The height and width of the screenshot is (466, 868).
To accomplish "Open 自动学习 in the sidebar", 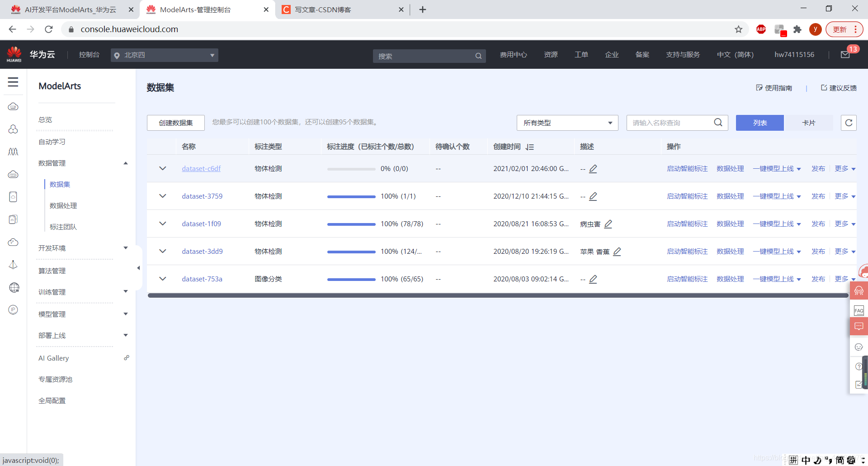I will coord(52,142).
